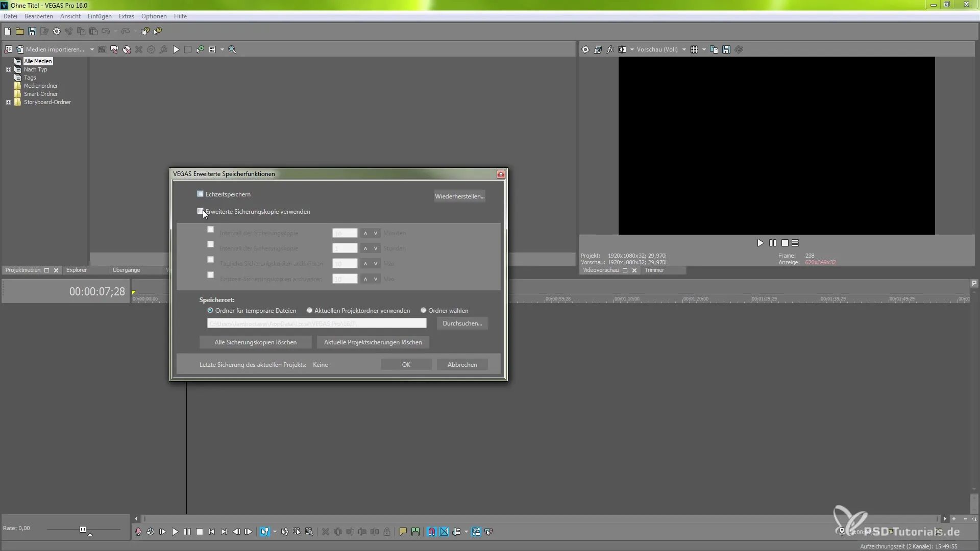Open video output FX icon
Screen dimensions: 980x551
pyautogui.click(x=610, y=49)
